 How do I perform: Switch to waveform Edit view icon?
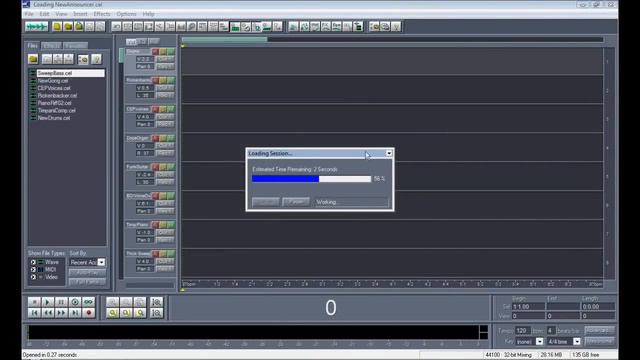36,27
